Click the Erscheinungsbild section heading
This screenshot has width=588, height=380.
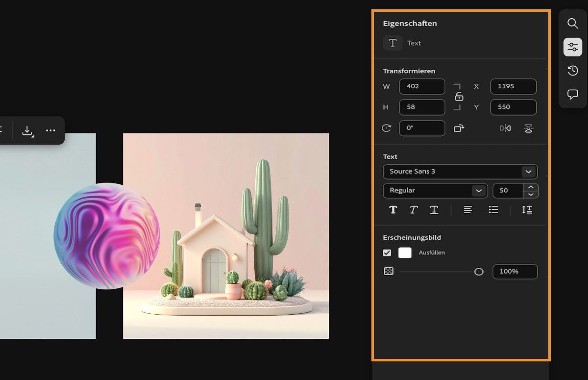click(x=412, y=237)
